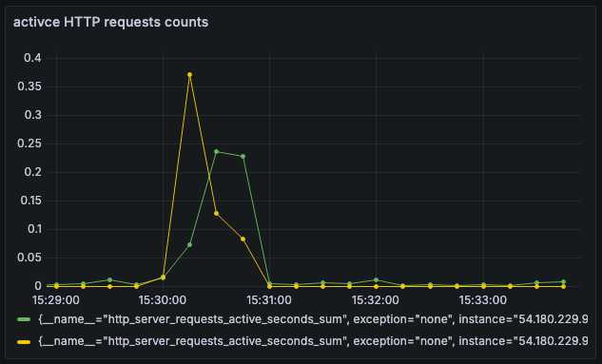
Task: Click the 15:30:00 time axis label
Action: click(x=163, y=300)
